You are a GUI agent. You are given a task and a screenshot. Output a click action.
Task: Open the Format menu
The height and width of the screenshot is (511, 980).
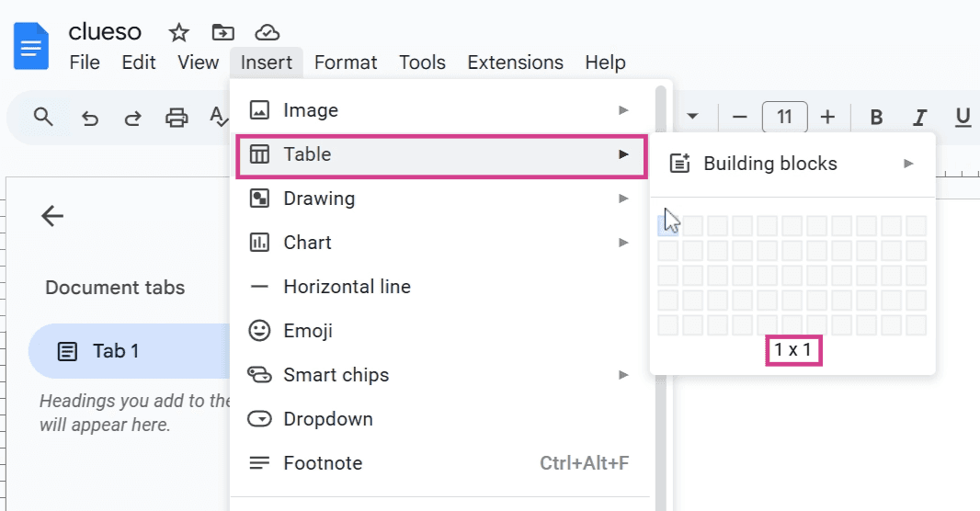(x=346, y=62)
